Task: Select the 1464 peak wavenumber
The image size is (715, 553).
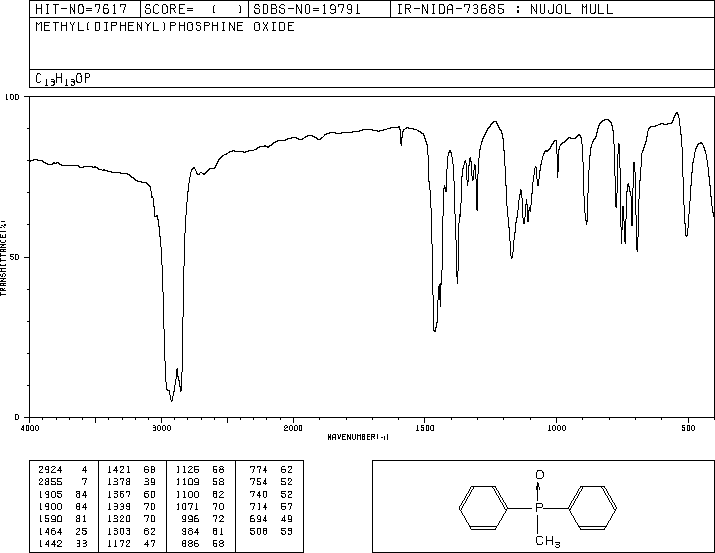Action: point(50,531)
